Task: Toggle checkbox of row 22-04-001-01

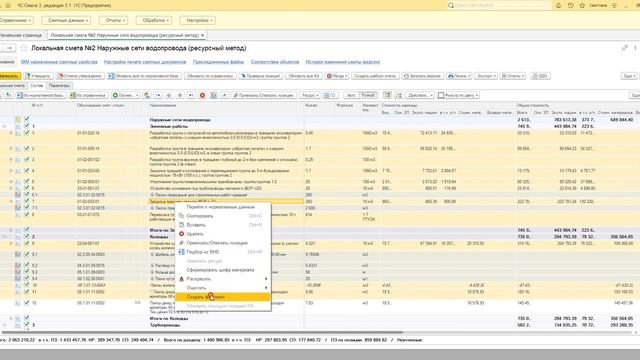Action: [27, 243]
